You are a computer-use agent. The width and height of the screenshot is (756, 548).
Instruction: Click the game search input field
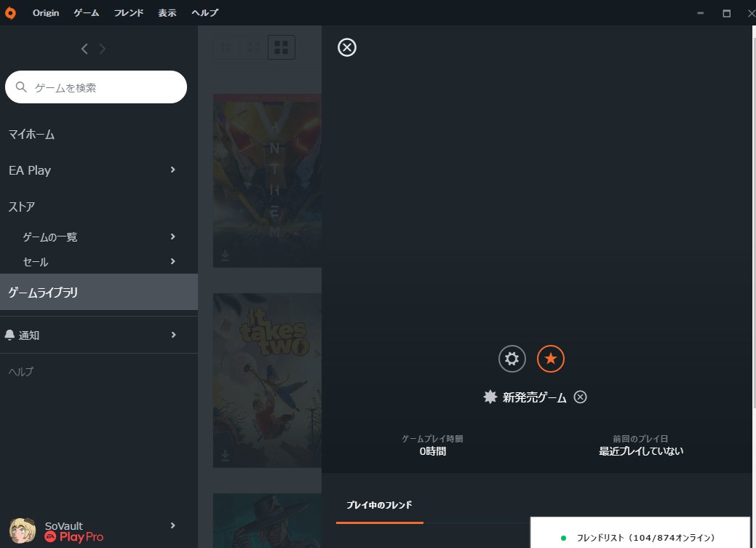tap(96, 87)
